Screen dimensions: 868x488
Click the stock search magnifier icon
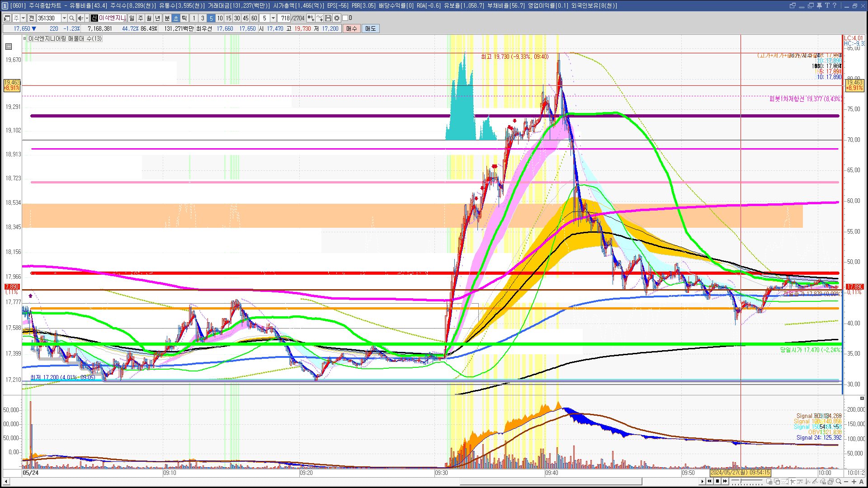click(71, 18)
